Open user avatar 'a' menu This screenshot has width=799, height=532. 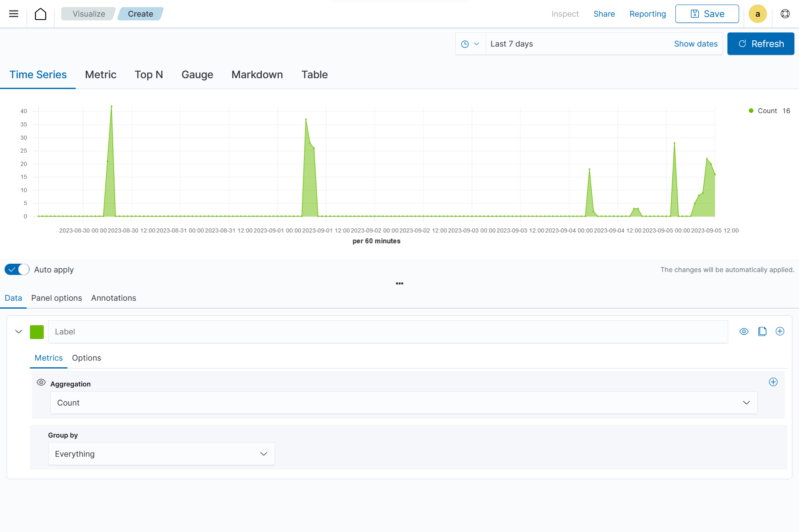pyautogui.click(x=757, y=14)
